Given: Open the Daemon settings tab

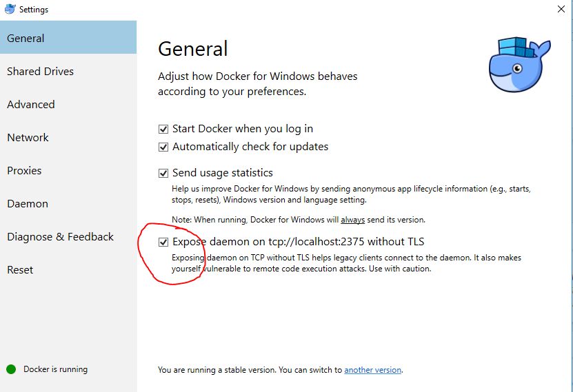Looking at the screenshot, I should [28, 204].
